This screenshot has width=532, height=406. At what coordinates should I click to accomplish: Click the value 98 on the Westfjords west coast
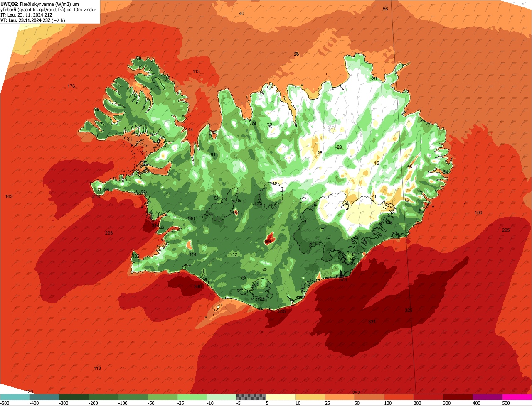pos(96,109)
